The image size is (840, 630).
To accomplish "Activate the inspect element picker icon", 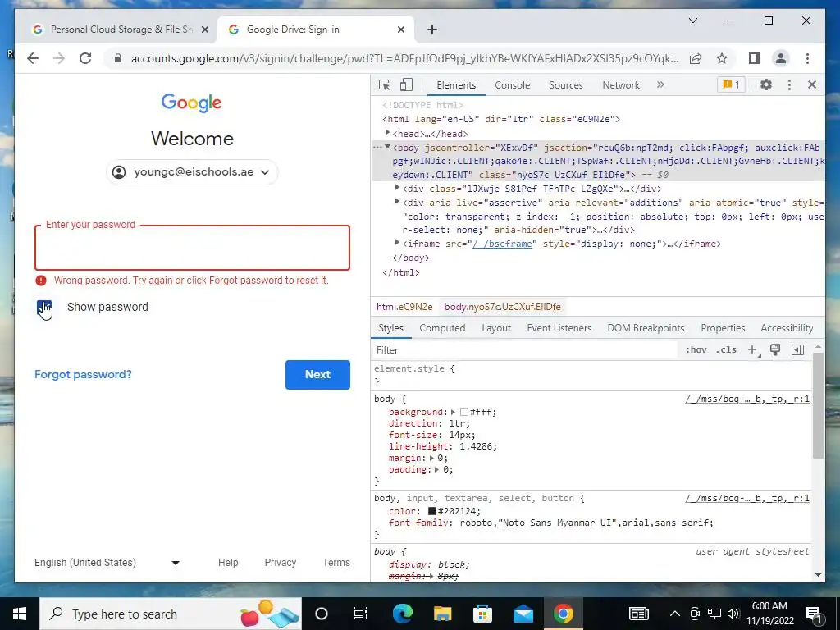I will click(384, 84).
